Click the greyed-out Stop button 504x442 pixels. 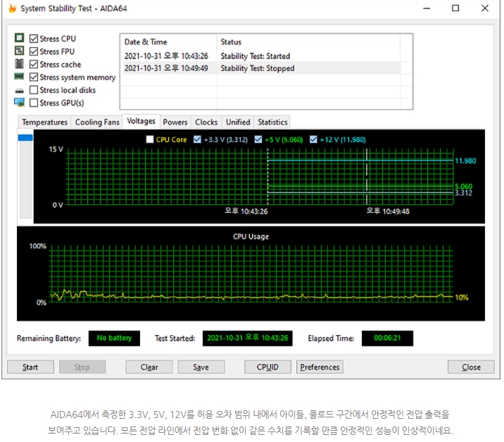pos(82,367)
